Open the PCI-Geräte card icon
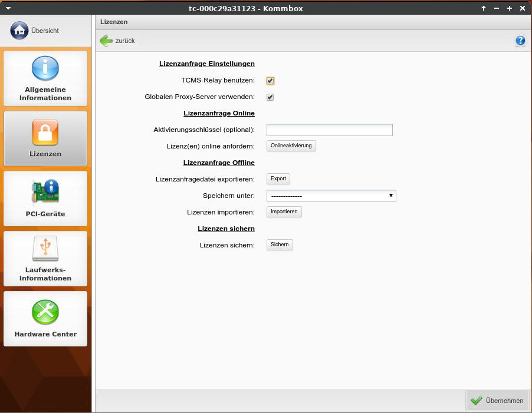The width and height of the screenshot is (532, 413). tap(45, 191)
